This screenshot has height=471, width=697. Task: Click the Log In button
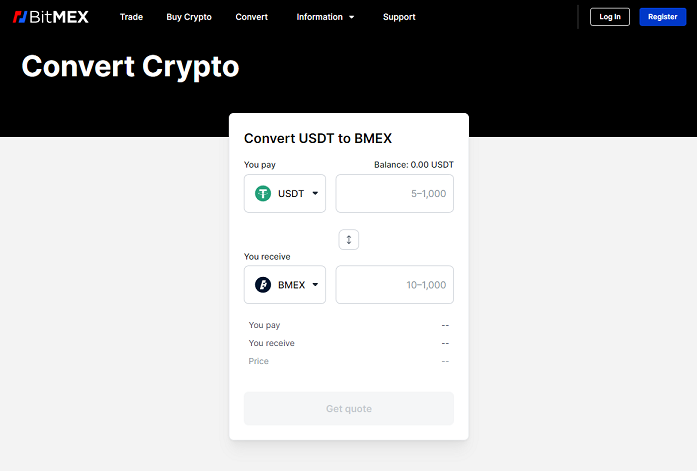(610, 17)
